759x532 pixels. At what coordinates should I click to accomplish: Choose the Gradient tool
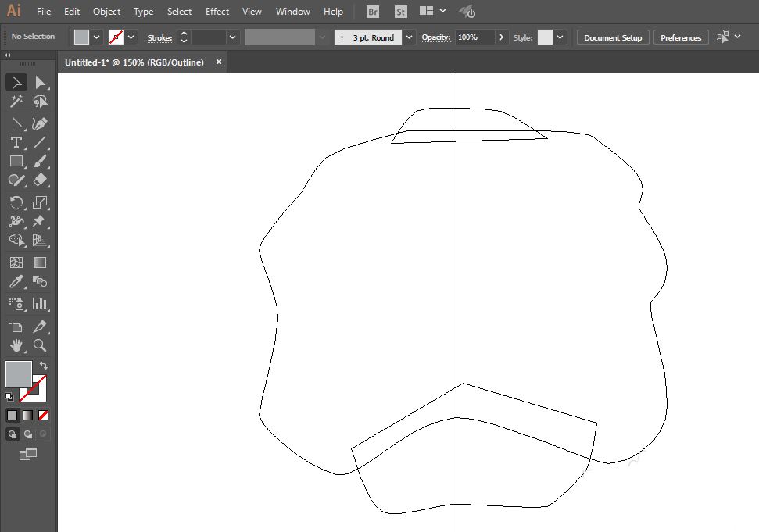coord(40,262)
